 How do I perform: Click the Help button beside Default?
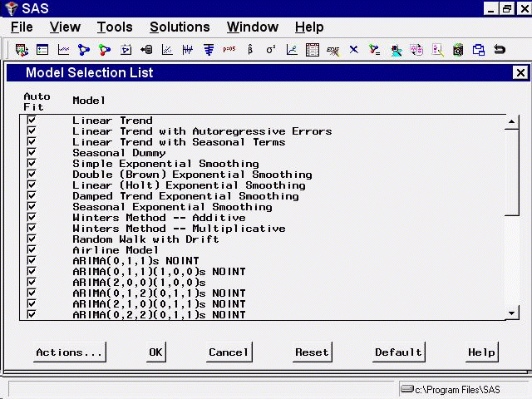pos(482,352)
